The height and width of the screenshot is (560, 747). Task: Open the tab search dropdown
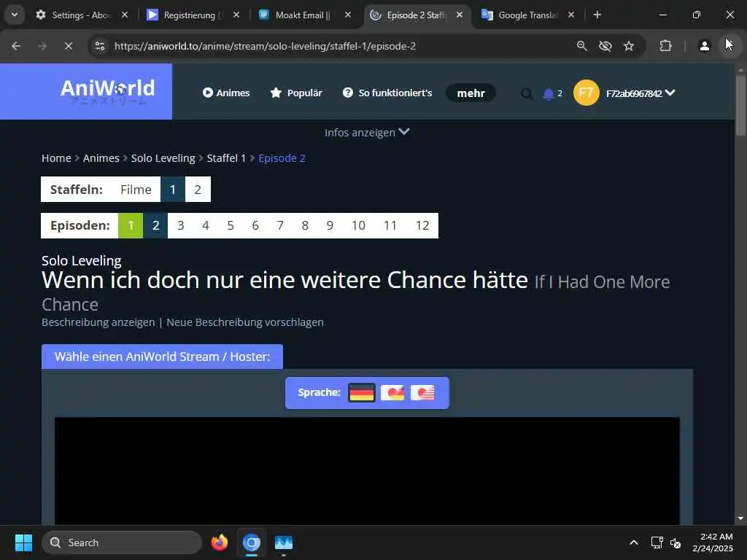point(15,15)
